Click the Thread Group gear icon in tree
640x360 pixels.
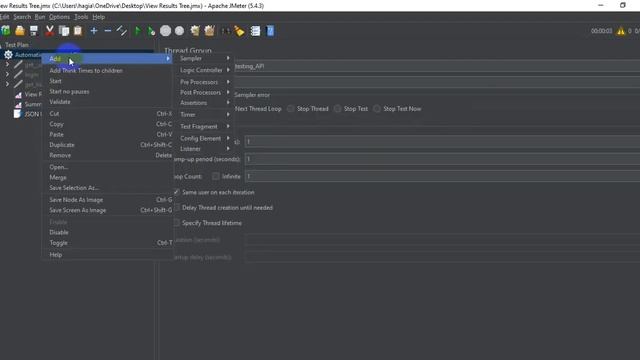pos(8,55)
